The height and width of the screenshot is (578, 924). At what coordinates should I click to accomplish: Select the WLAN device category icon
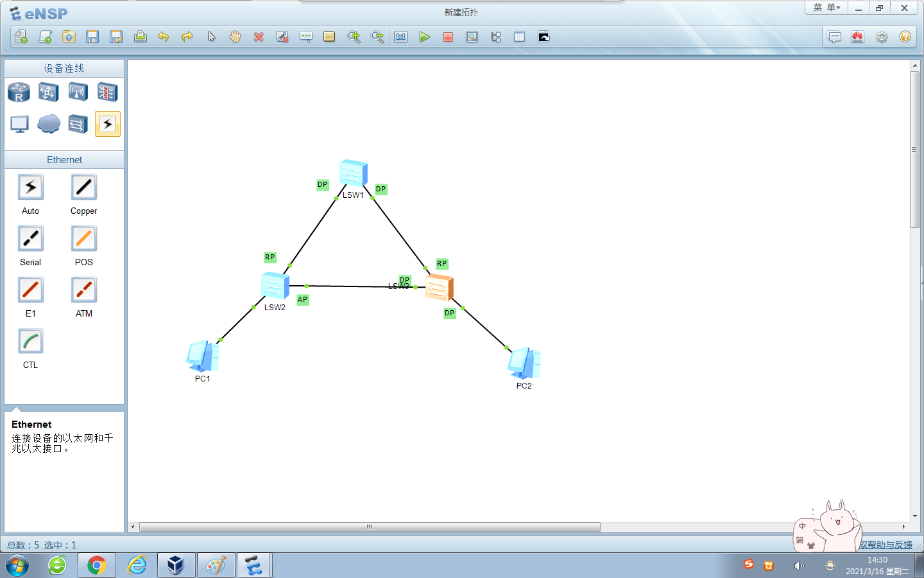point(78,92)
